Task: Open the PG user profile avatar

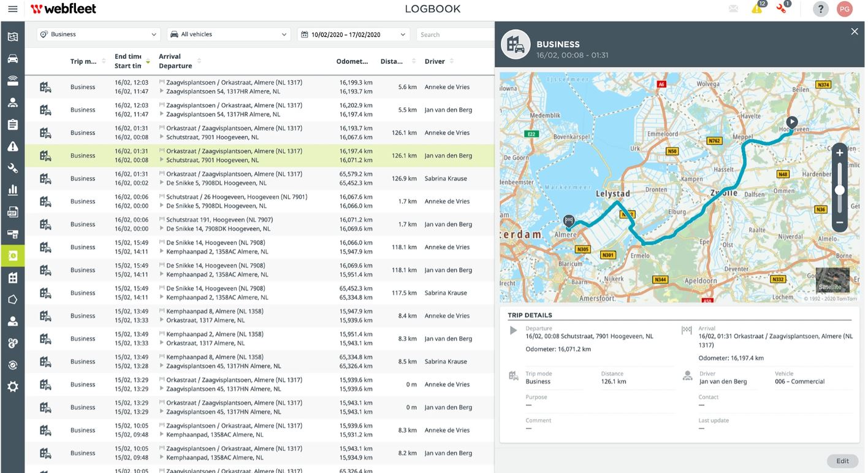Action: 845,9
